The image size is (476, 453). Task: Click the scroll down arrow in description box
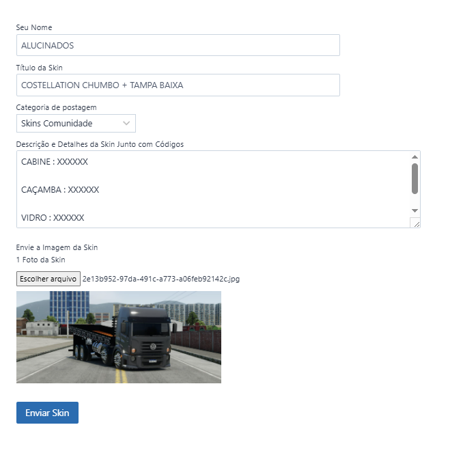[x=415, y=210]
